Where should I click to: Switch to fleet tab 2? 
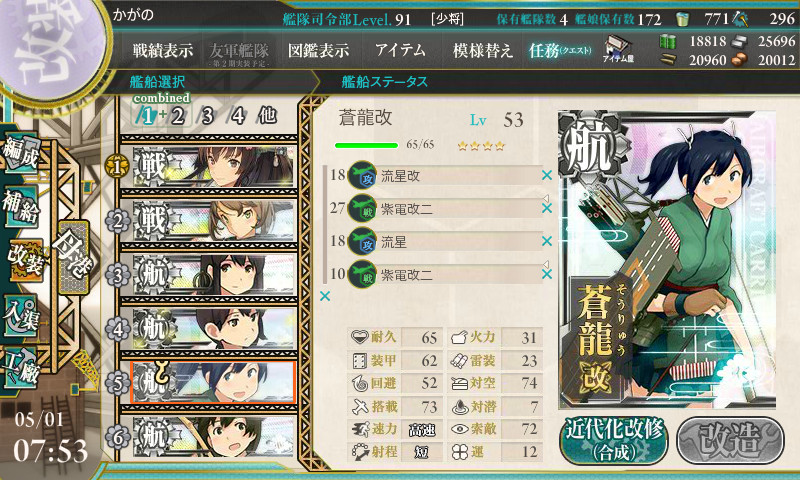(x=178, y=116)
